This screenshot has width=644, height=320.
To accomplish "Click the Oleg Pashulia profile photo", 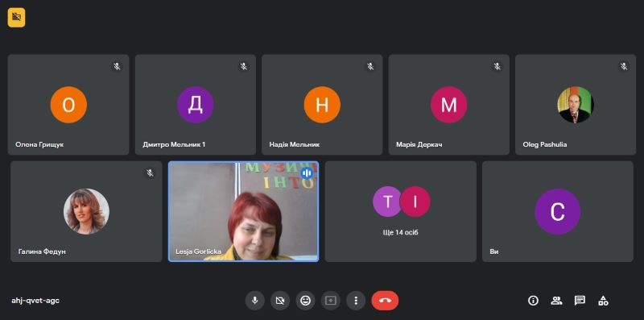I will (576, 105).
